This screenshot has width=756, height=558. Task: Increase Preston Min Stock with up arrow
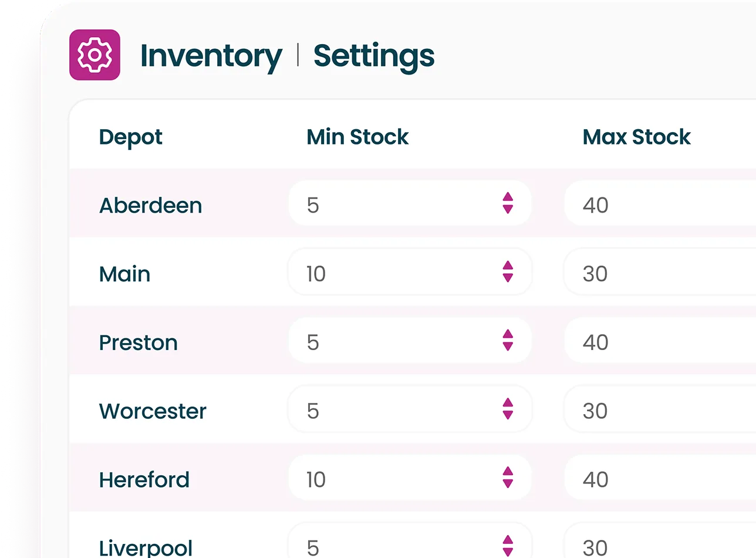click(508, 334)
